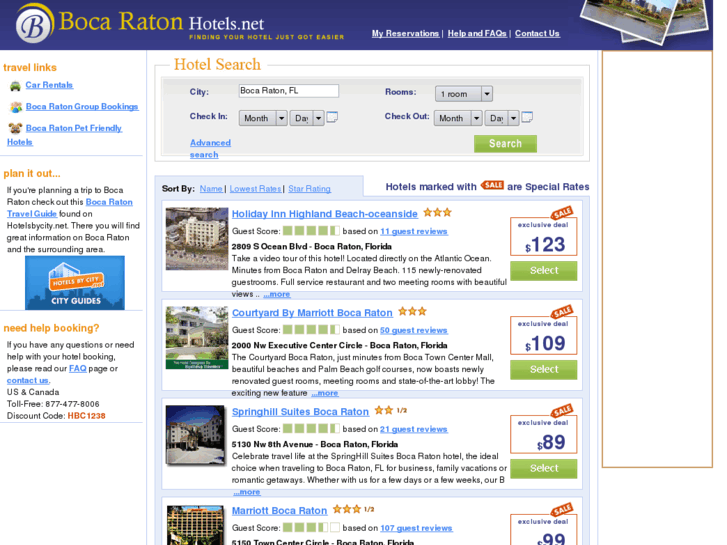
Task: Click star rating of Courtyard By Marriott
Action: click(412, 311)
